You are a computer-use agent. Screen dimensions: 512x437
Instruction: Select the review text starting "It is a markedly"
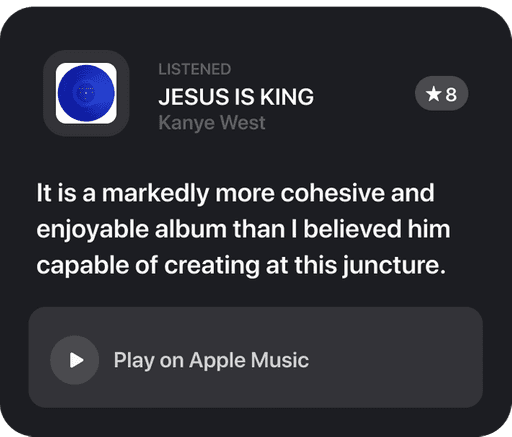point(243,229)
